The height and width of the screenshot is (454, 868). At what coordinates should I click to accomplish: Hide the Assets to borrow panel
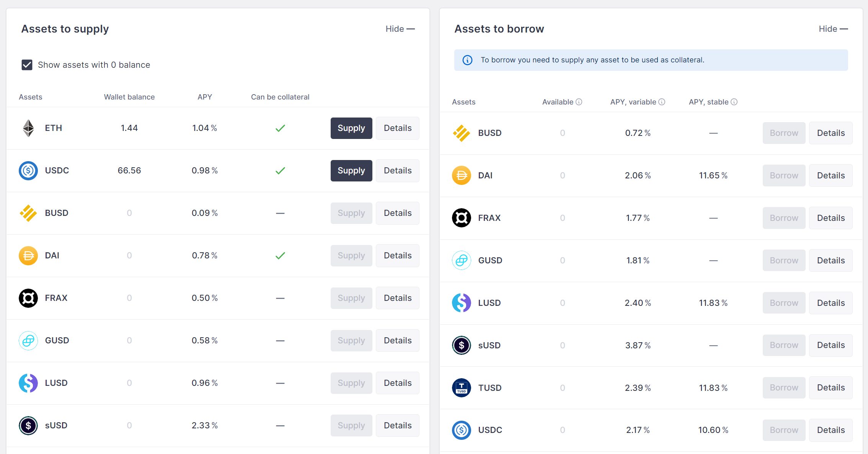[x=833, y=29]
